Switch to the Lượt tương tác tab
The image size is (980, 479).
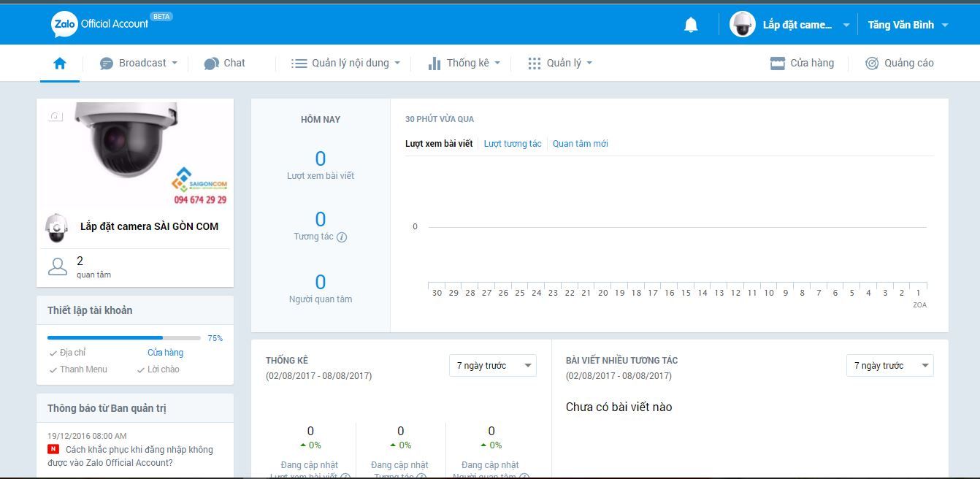pyautogui.click(x=513, y=144)
